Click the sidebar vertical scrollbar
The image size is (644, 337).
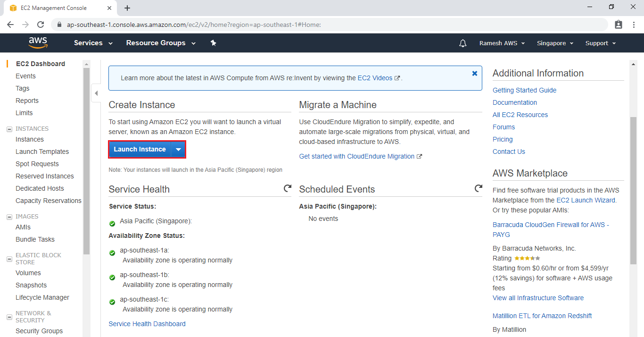coord(86,160)
